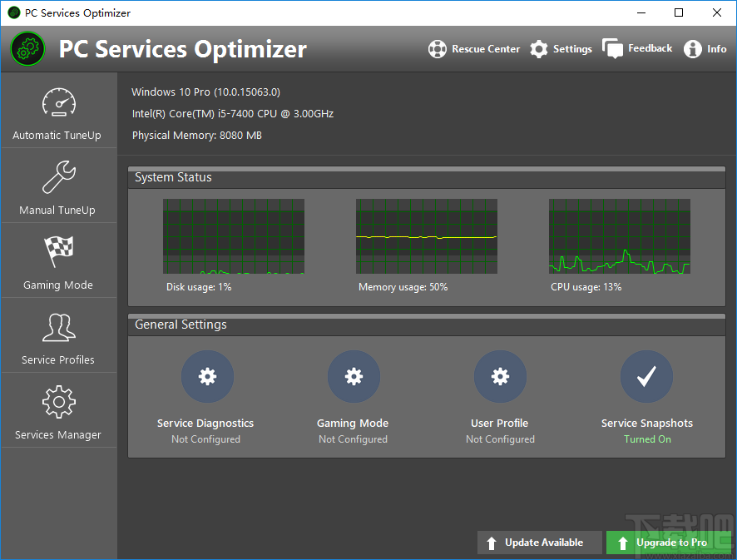Toggle Service Snapshots setting

coord(646,376)
